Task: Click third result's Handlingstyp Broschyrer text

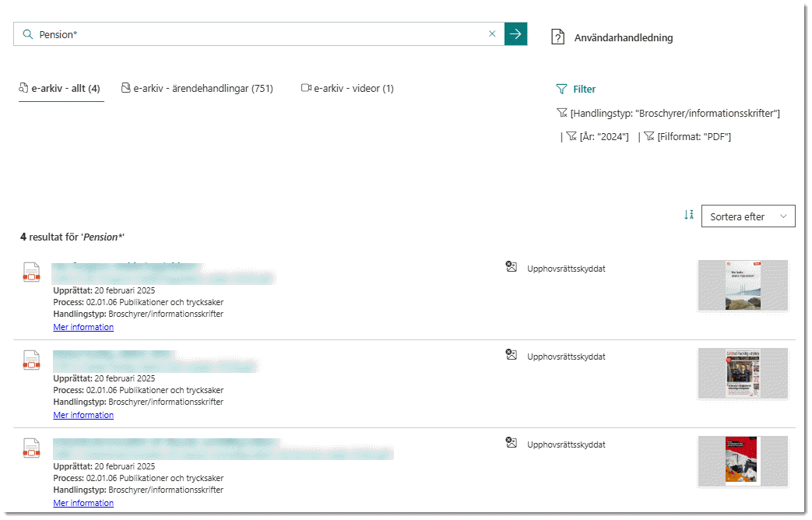Action: click(139, 490)
